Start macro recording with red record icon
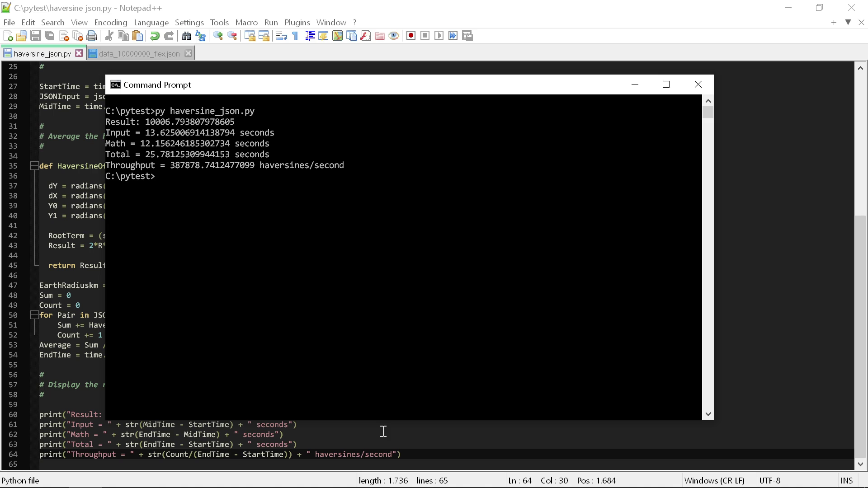Image resolution: width=868 pixels, height=488 pixels. click(x=410, y=36)
